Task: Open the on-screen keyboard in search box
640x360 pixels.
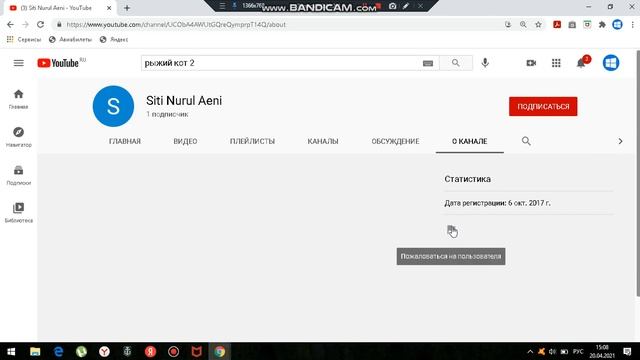Action: pos(427,63)
